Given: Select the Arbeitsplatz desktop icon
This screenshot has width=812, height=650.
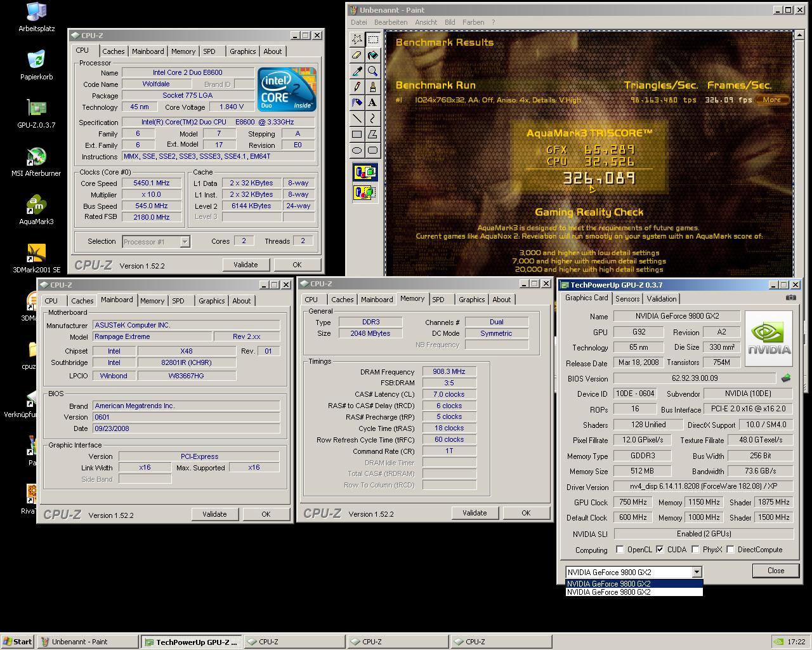Looking at the screenshot, I should coord(36,17).
